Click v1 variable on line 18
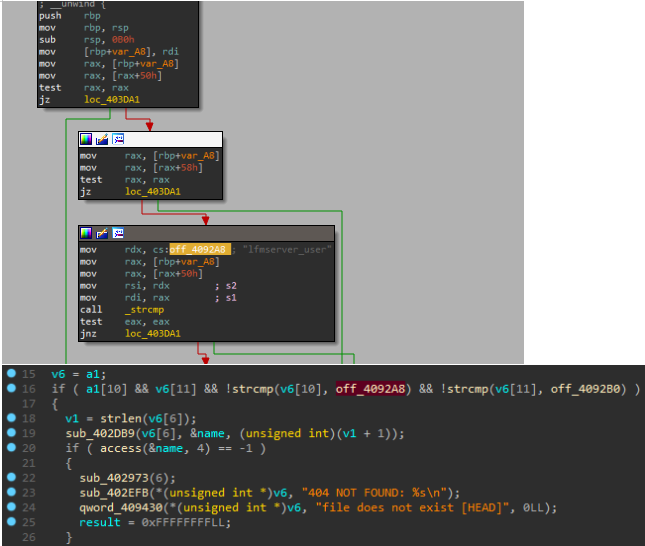 [72, 418]
